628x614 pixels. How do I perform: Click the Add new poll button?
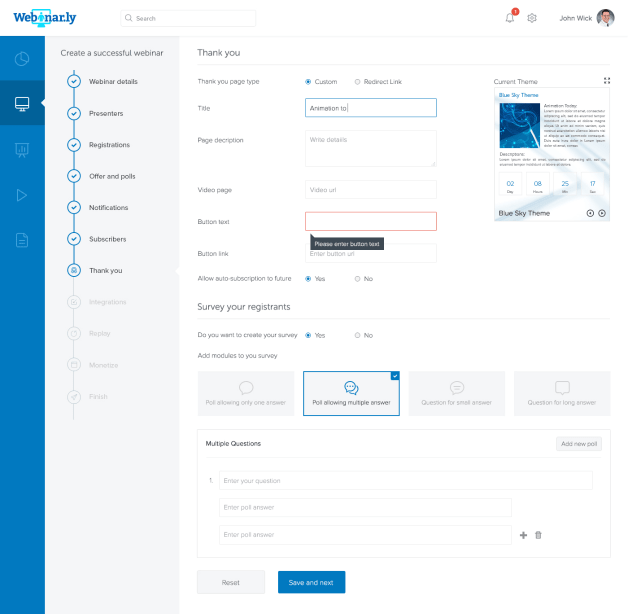pos(579,443)
